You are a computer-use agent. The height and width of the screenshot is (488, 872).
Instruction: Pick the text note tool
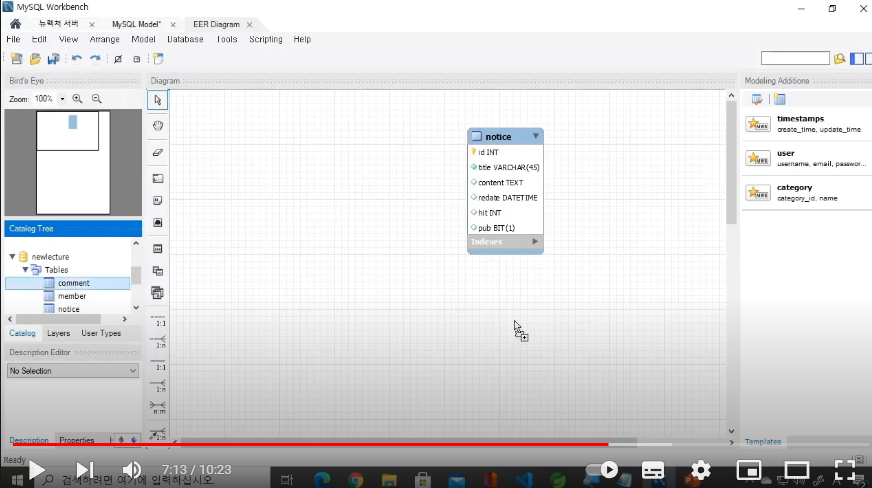(158, 200)
